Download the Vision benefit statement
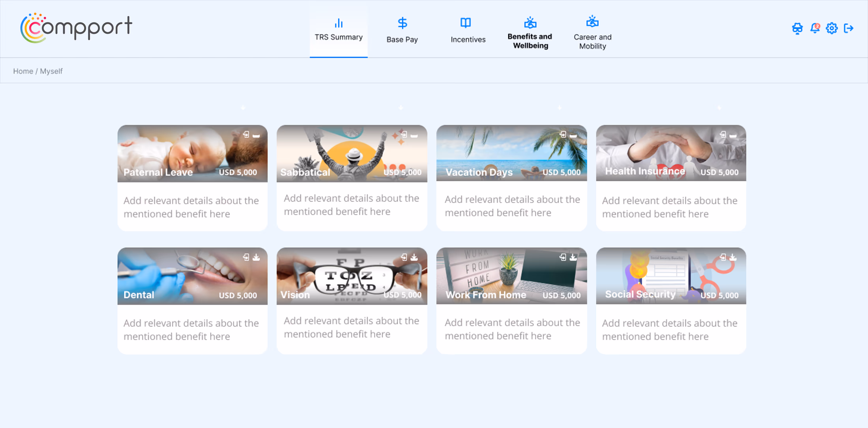Image resolution: width=868 pixels, height=428 pixels. 414,257
